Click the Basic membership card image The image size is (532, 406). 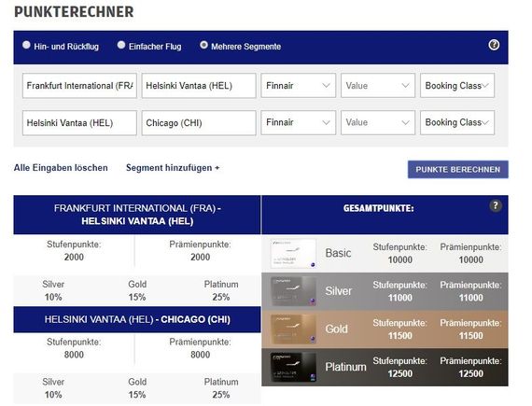point(293,253)
